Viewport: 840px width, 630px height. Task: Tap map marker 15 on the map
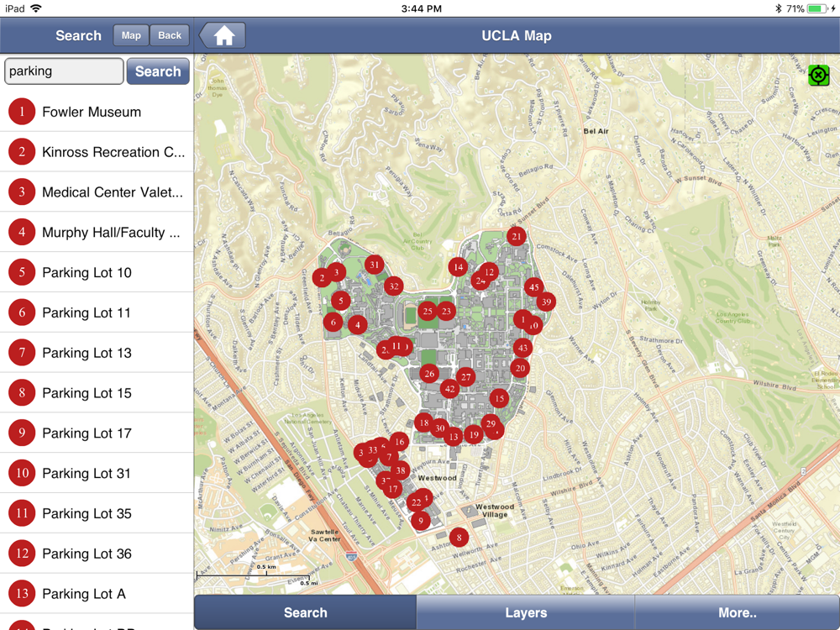click(x=499, y=398)
